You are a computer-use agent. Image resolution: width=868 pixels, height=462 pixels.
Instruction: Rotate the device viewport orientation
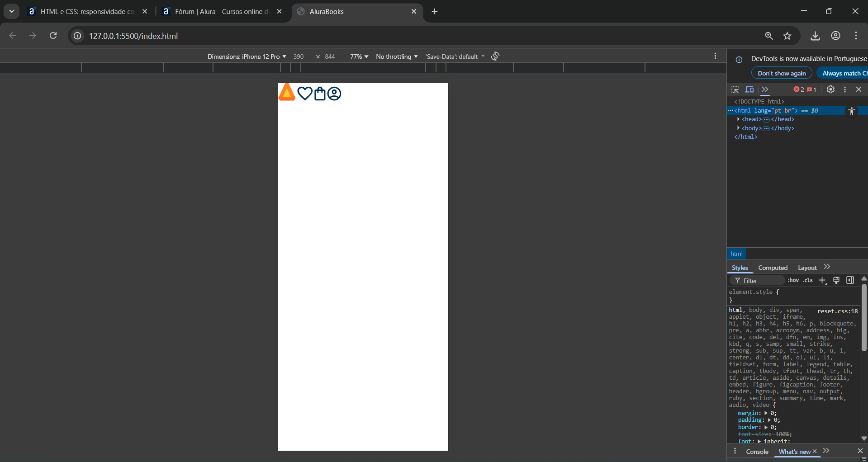495,56
